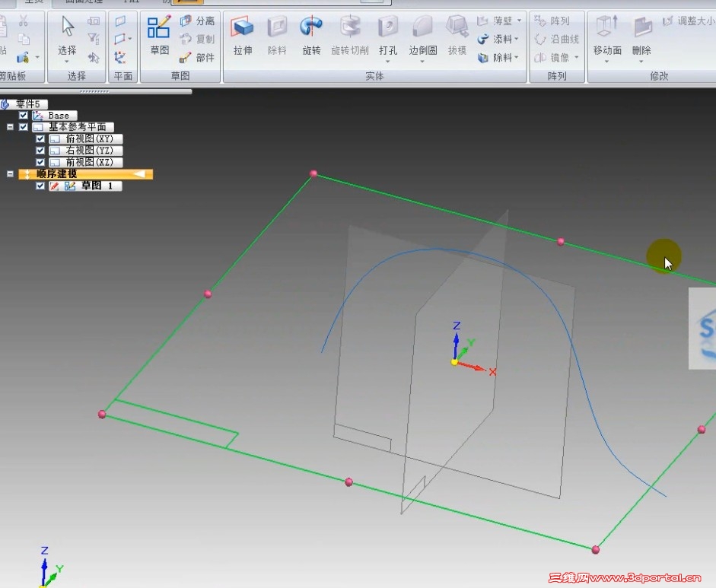Start a new 草图 sketch
Screen dimensions: 716x588
(x=159, y=36)
